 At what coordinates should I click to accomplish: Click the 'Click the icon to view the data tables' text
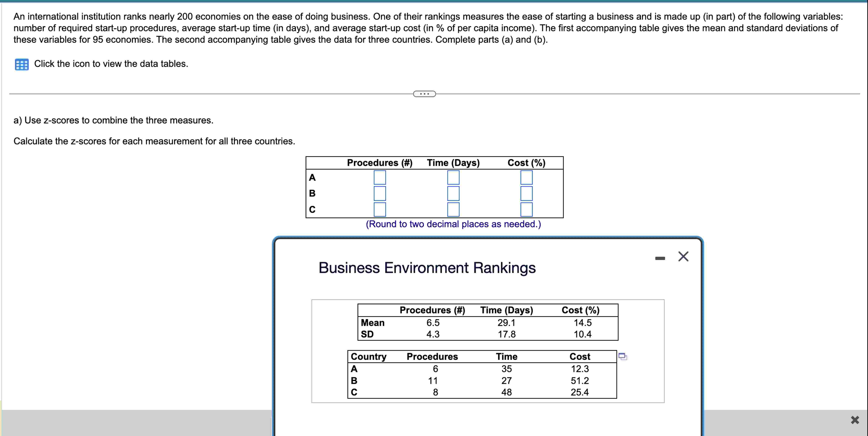pyautogui.click(x=111, y=64)
